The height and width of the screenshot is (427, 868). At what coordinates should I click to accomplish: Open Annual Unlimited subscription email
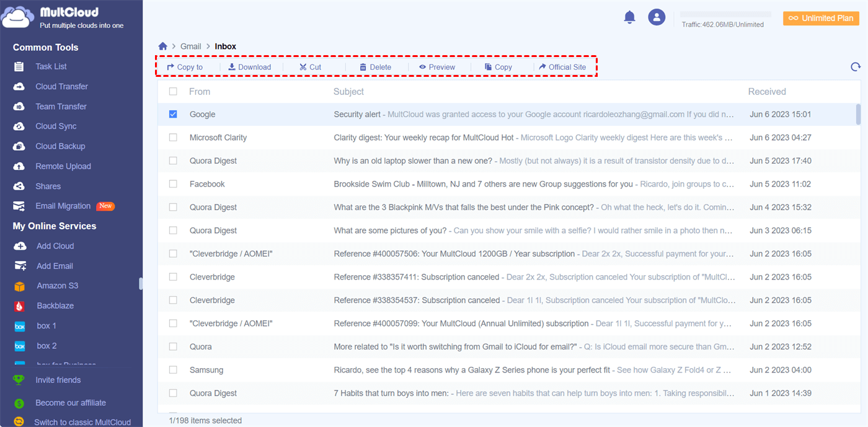(461, 324)
